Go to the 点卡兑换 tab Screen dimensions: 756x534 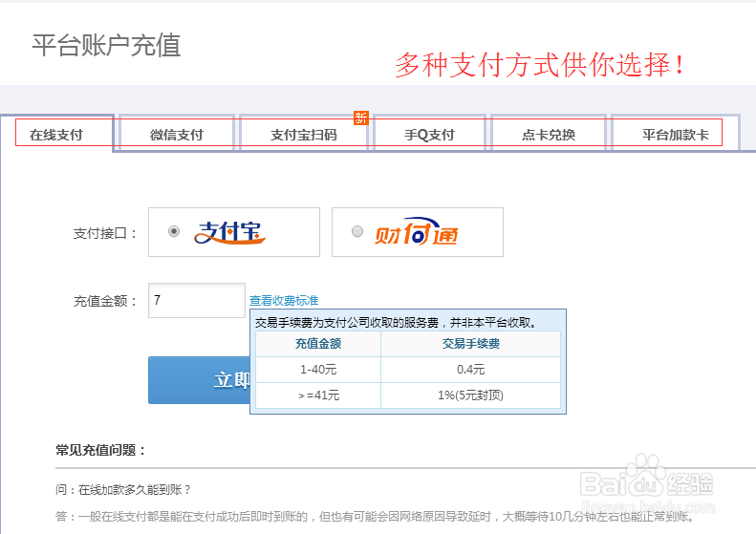click(x=549, y=135)
